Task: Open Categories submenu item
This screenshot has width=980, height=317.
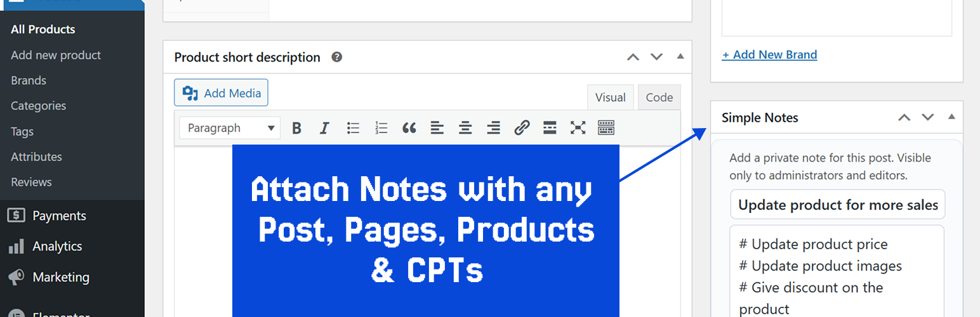Action: coord(38,106)
